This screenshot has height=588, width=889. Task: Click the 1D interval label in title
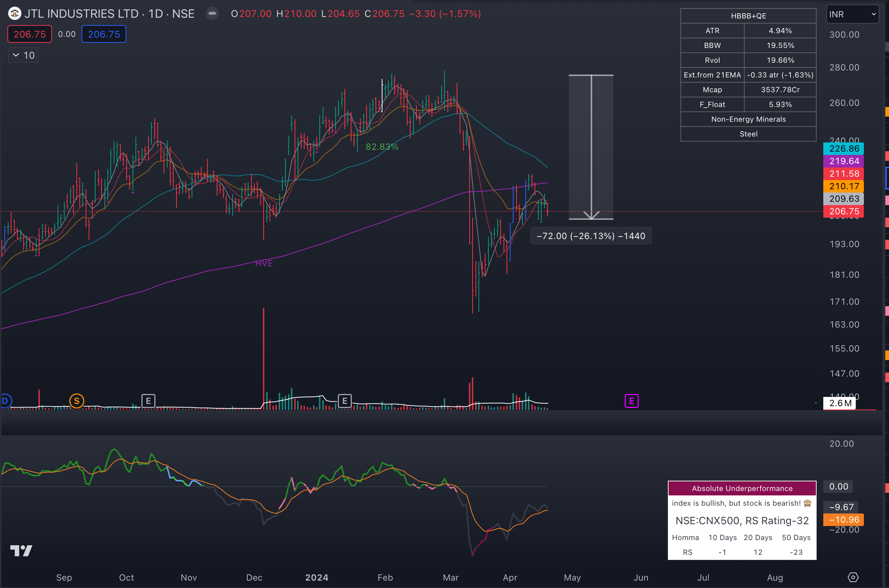coord(156,14)
